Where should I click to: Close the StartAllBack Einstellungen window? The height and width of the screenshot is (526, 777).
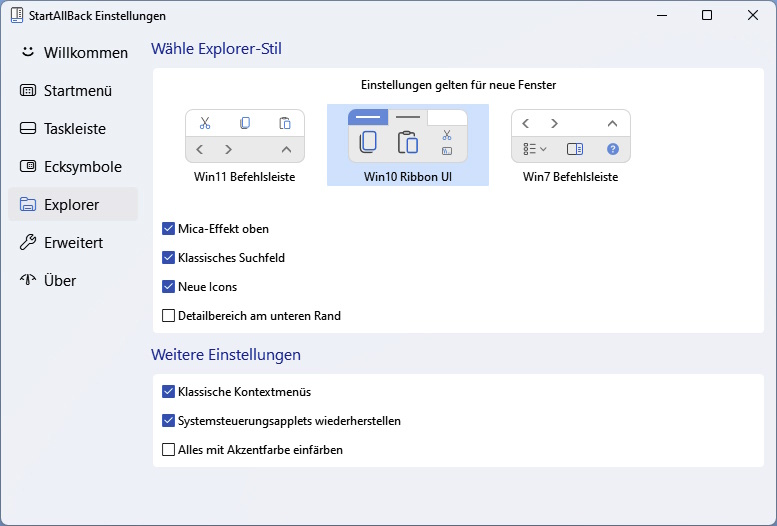click(x=753, y=15)
